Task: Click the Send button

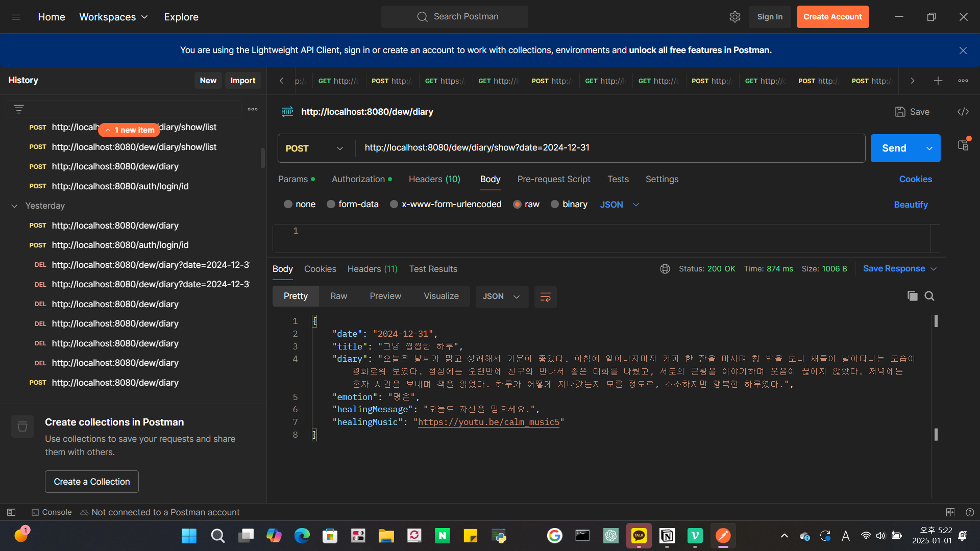Action: coord(894,148)
